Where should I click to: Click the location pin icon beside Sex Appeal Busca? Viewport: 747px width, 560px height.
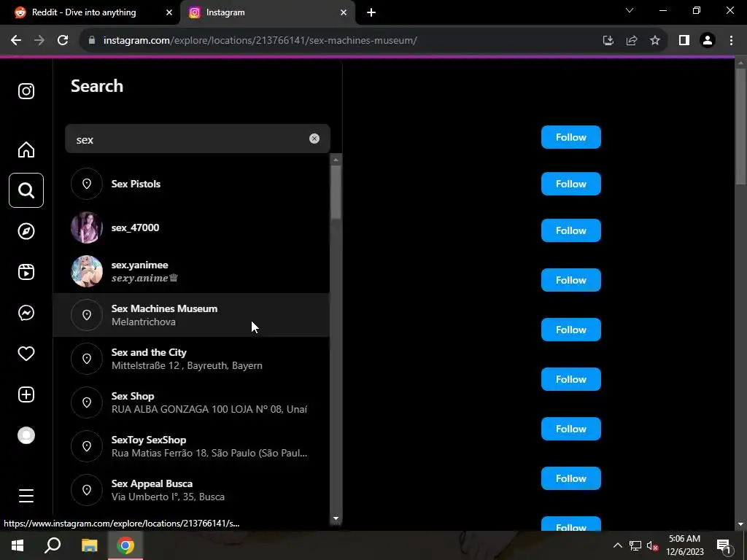tap(87, 490)
